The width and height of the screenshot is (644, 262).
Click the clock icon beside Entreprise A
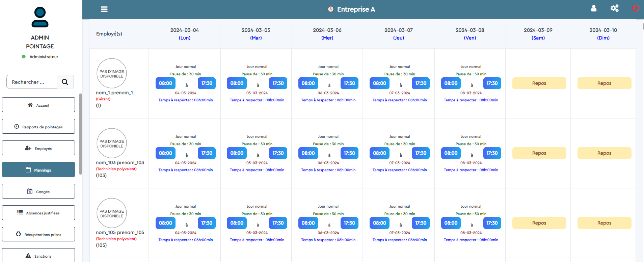click(331, 9)
